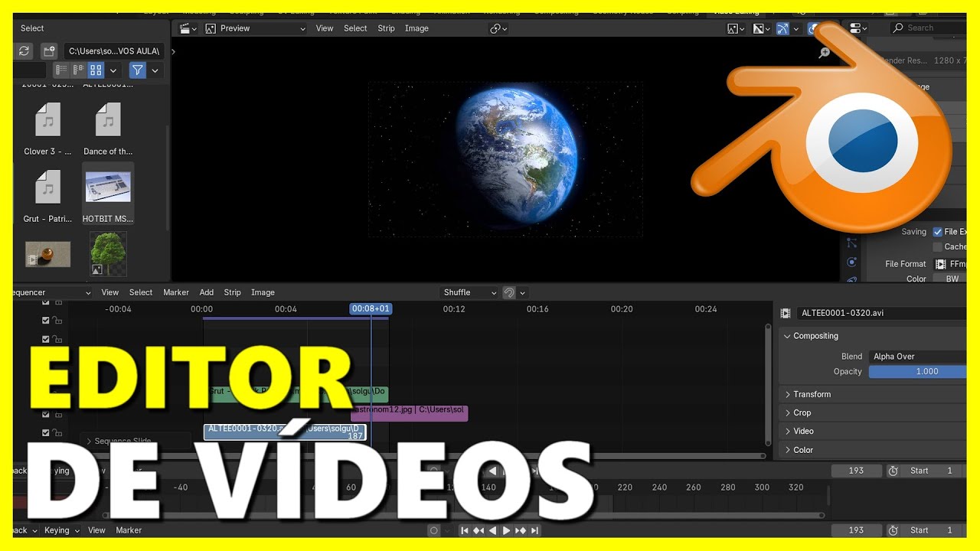The width and height of the screenshot is (980, 551).
Task: Switch file browser to horizontal list view
Action: coord(79,70)
